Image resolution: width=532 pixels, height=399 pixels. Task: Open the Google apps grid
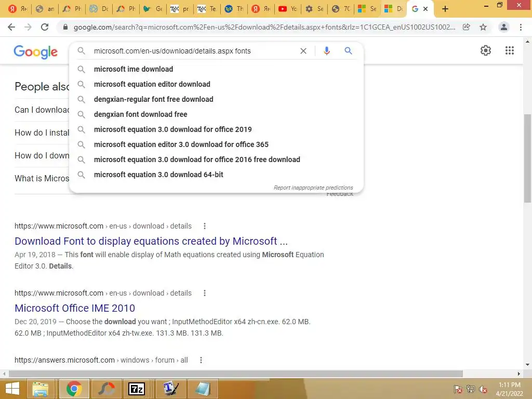510,50
